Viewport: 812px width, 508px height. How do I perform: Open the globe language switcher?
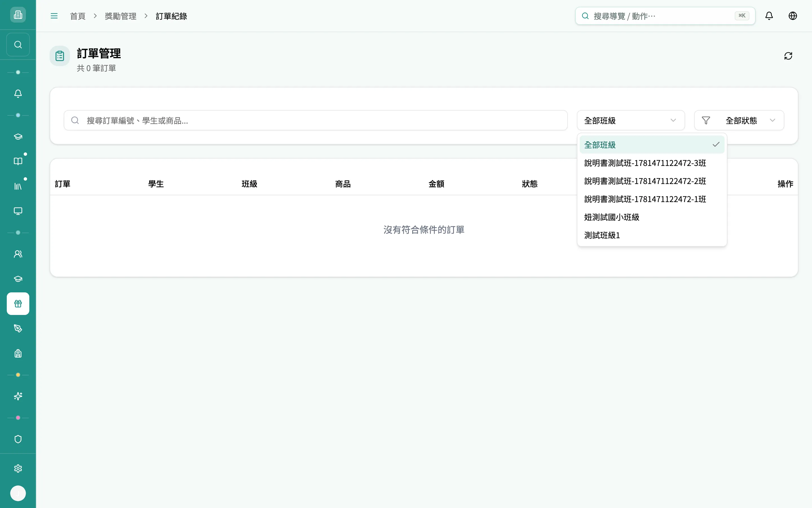pyautogui.click(x=793, y=16)
